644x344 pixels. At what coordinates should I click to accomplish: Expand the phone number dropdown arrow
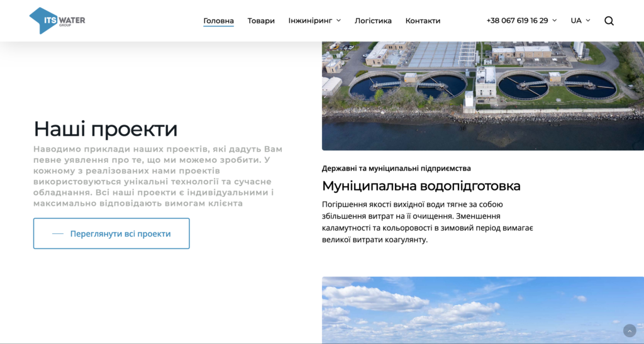(x=555, y=21)
